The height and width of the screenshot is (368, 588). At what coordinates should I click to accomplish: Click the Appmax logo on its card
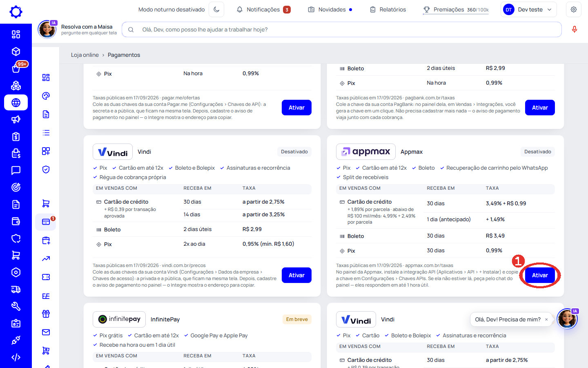366,152
